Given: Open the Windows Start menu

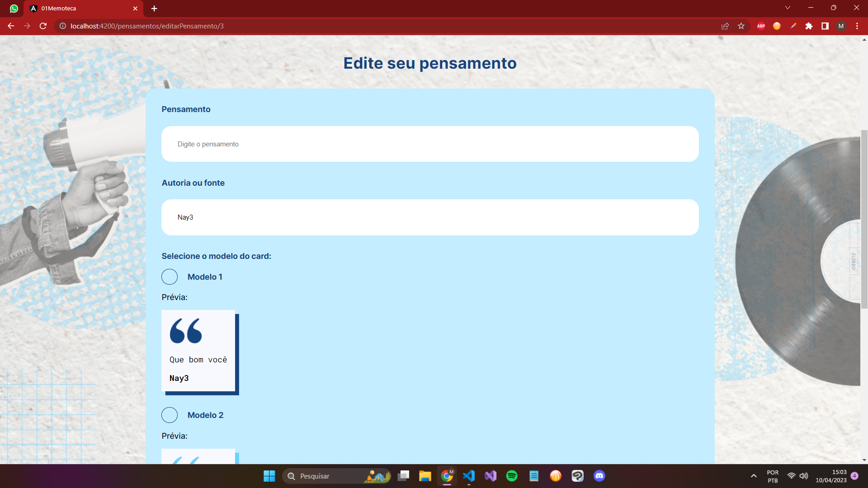Looking at the screenshot, I should (269, 476).
